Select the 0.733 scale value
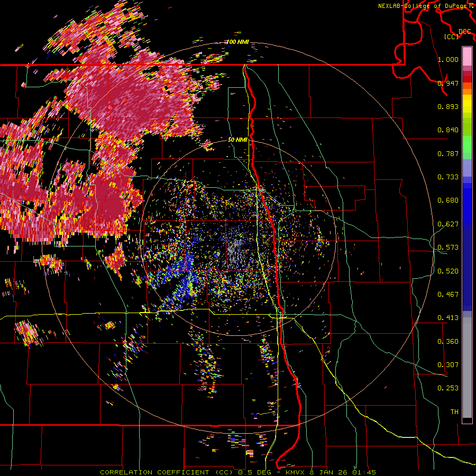476x476 pixels. point(448,177)
